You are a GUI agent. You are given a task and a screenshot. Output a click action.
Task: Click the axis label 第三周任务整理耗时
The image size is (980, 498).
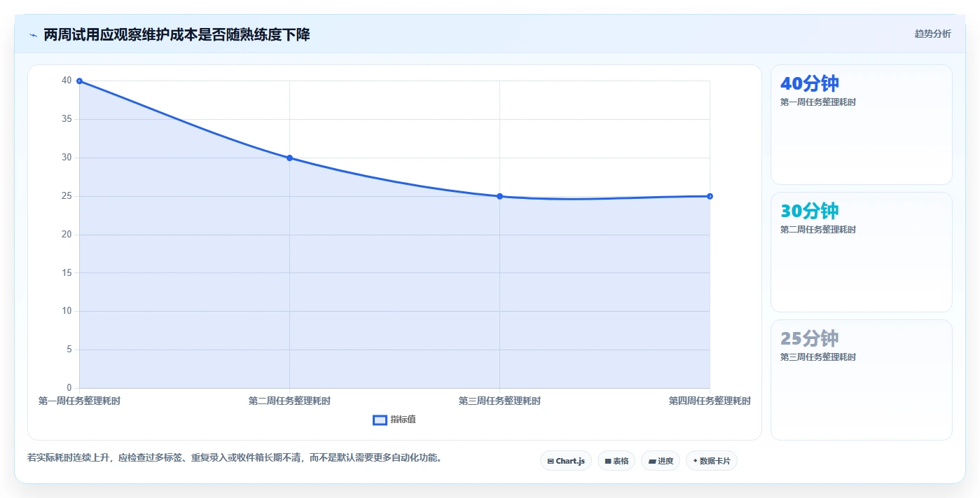click(x=499, y=401)
